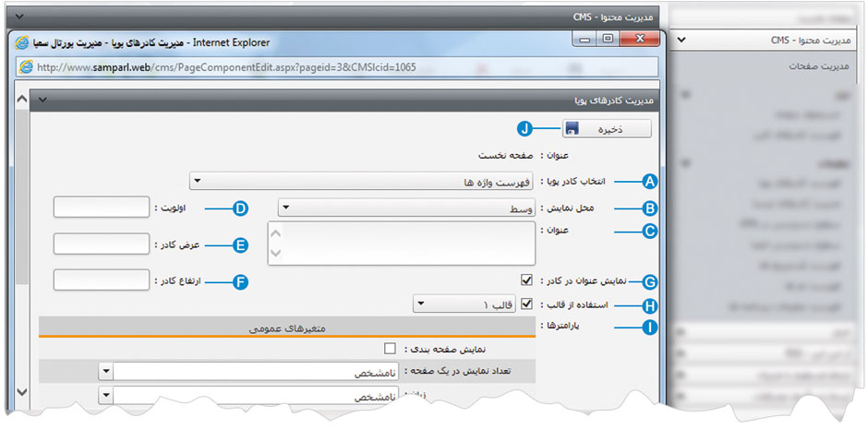Toggle the نمایش عنوان در کادر checkbox
Image resolution: width=868 pixels, height=441 pixels.
click(526, 280)
